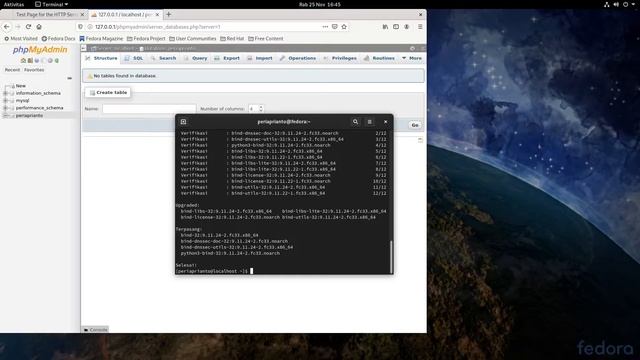Expand the periaprianto database node
This screenshot has height=360, width=640.
[5, 116]
